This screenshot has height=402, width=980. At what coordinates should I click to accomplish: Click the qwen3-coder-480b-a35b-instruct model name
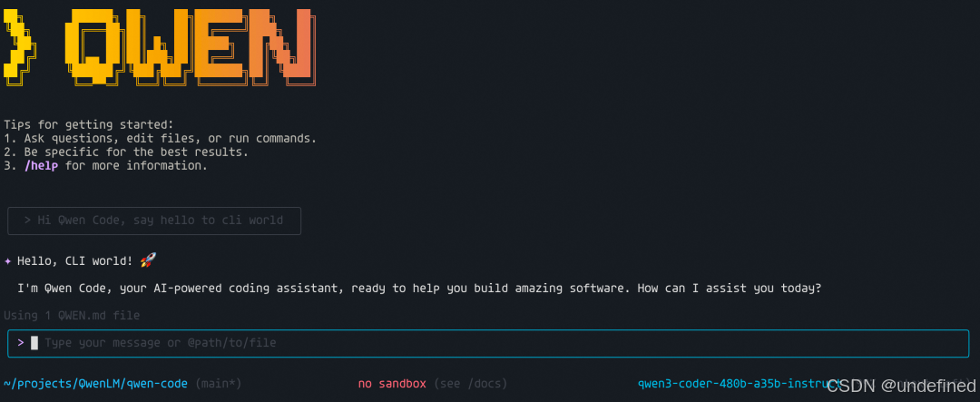coord(740,383)
